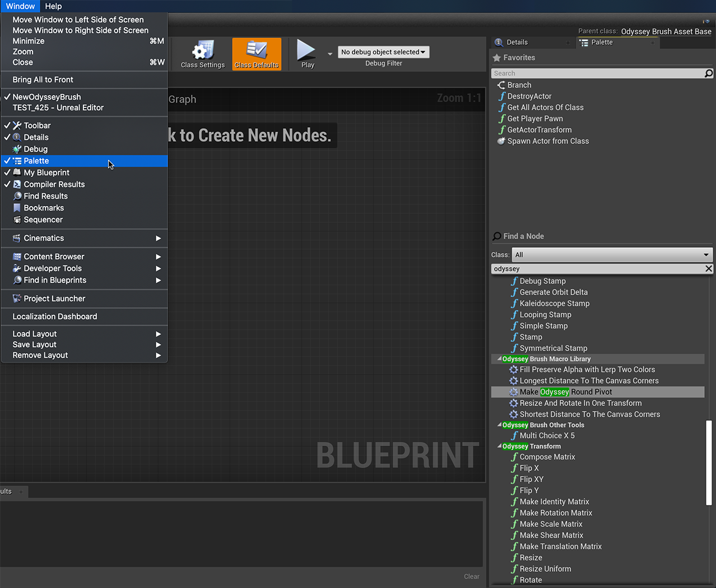
Task: Click the DestroyActor function in Favorites
Action: pos(528,96)
